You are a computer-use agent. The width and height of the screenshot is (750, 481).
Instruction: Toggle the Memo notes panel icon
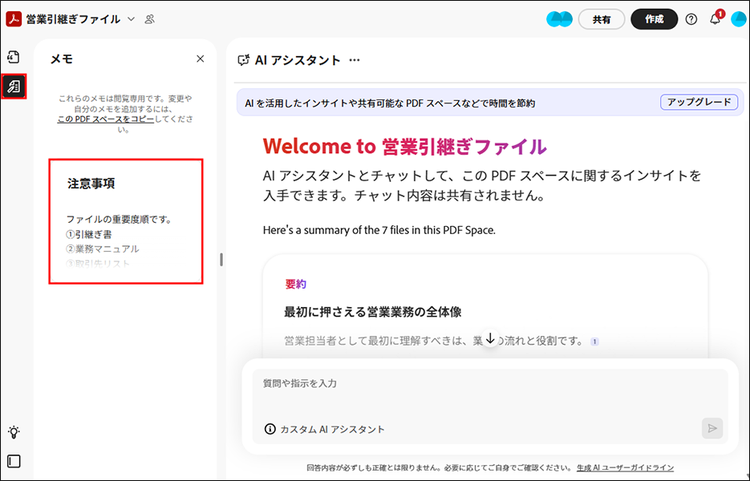14,87
